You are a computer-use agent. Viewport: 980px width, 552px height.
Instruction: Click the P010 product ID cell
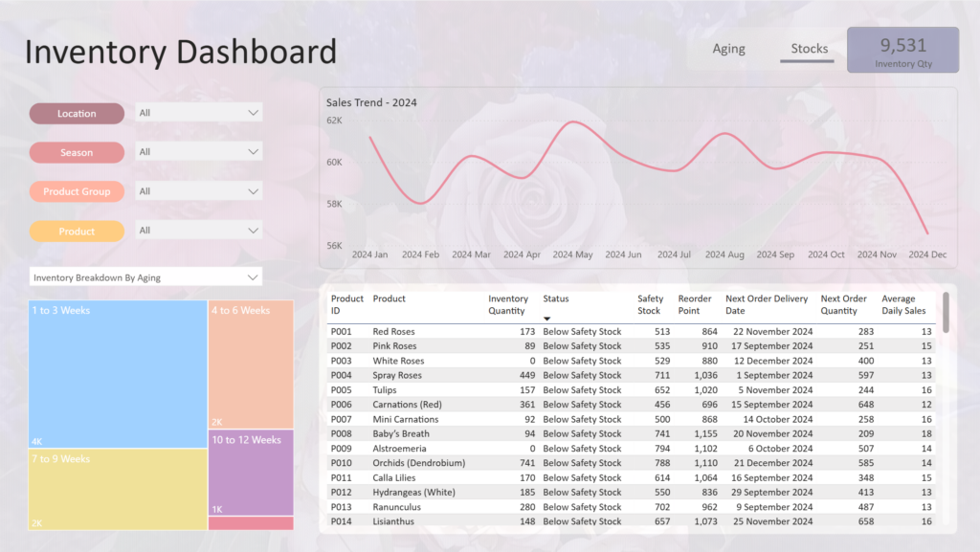pos(342,463)
